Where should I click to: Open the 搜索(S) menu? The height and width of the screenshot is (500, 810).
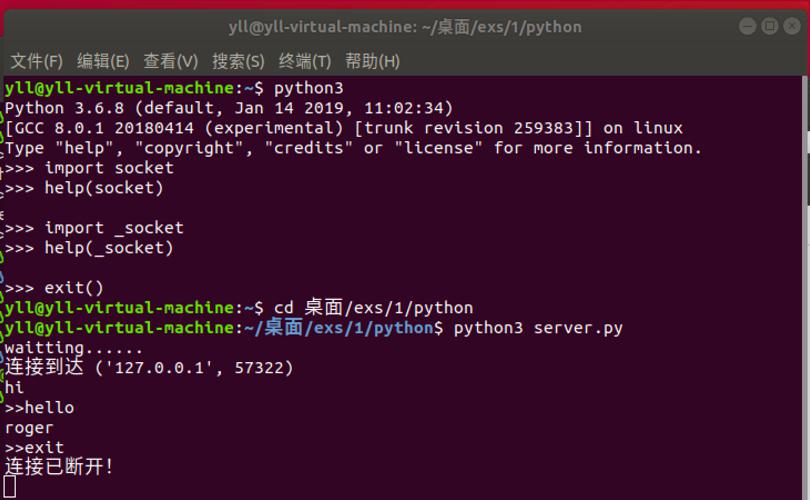click(x=238, y=61)
